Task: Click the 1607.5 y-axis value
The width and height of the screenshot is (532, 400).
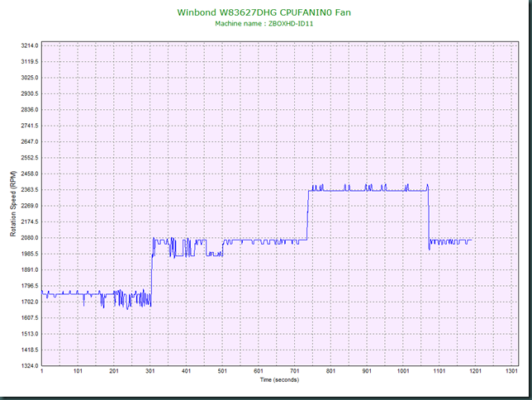Action: pos(30,318)
